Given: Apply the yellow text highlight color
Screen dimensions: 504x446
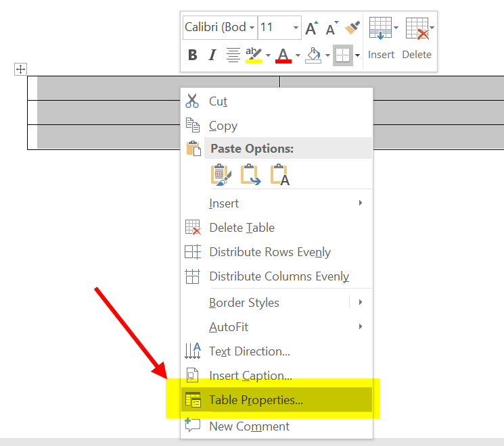Looking at the screenshot, I should pos(254,55).
